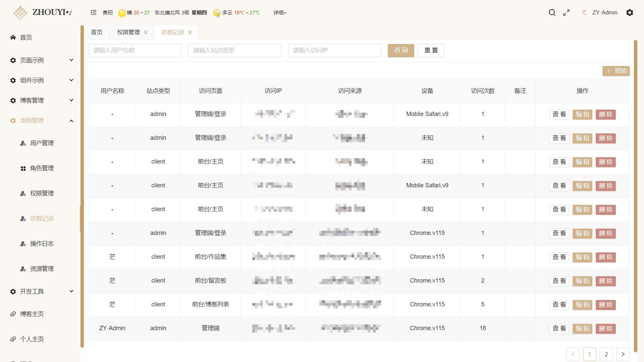The image size is (644, 362).
Task: Click the 查询 search button
Action: 401,51
